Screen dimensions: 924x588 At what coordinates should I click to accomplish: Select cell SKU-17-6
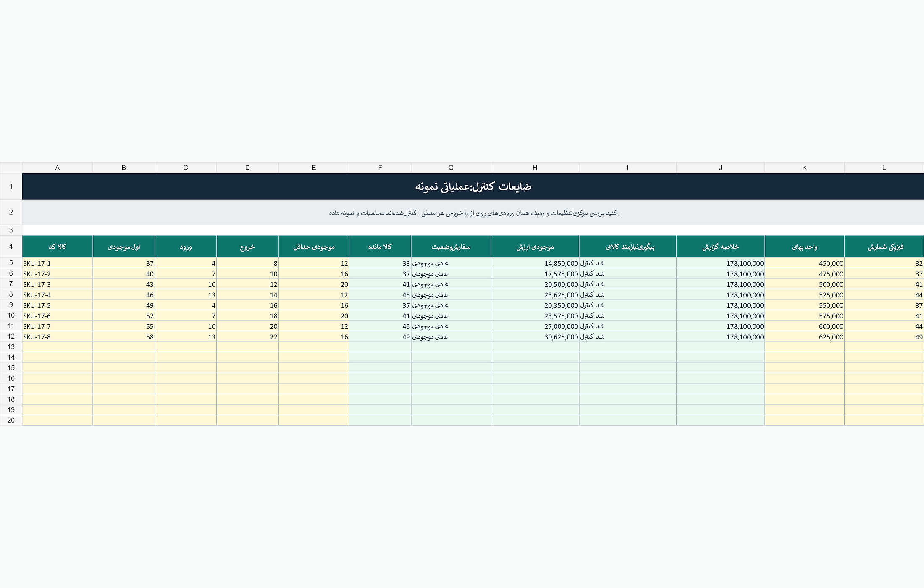[57, 315]
